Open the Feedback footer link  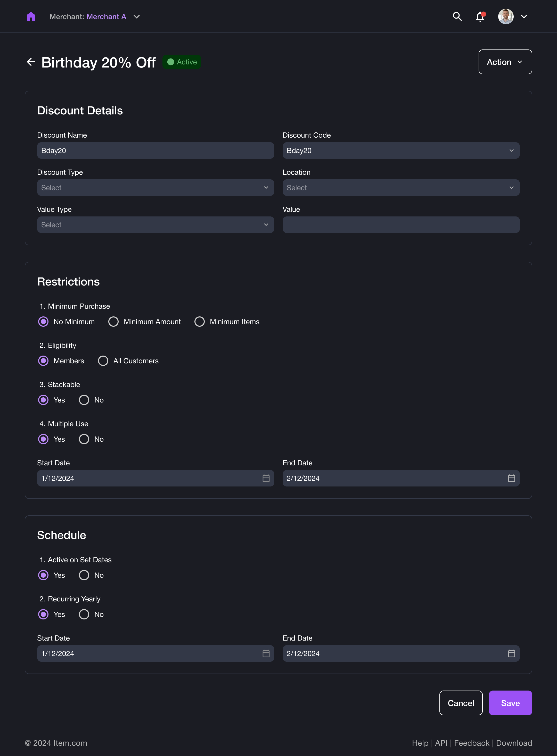click(x=471, y=743)
